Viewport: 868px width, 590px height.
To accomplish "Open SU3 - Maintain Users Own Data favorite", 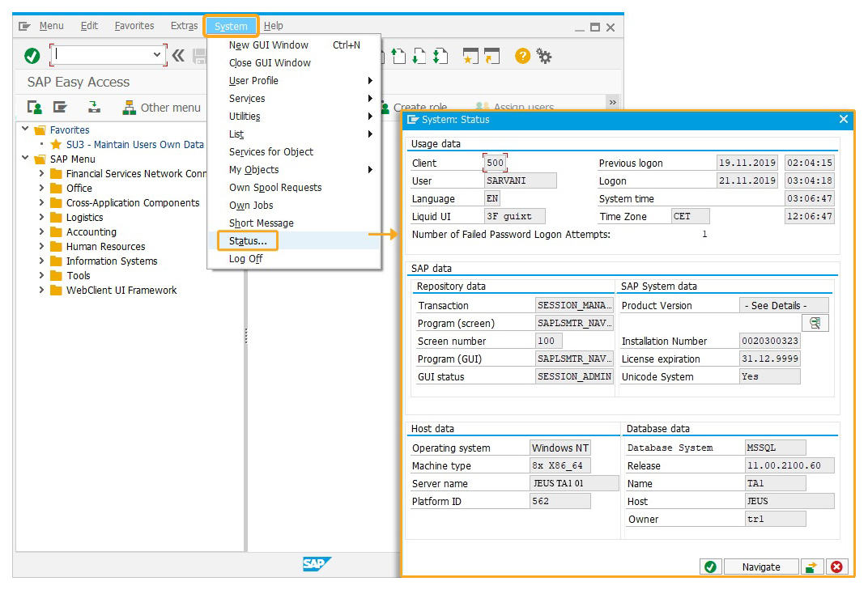I will [x=135, y=144].
